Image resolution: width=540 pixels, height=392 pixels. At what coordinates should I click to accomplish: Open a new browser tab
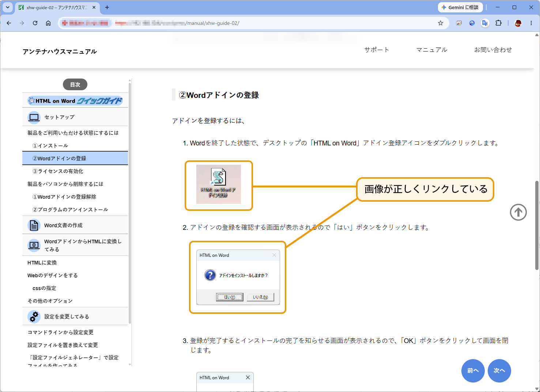[x=107, y=7]
